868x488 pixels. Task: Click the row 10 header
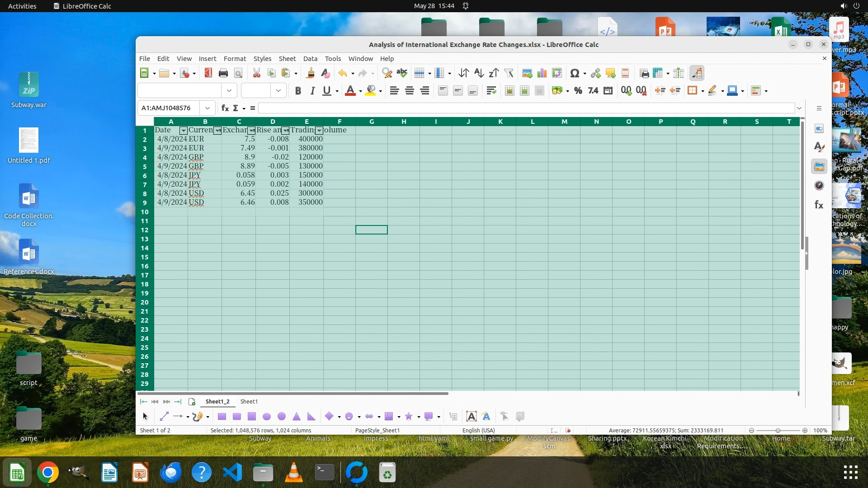pos(145,212)
